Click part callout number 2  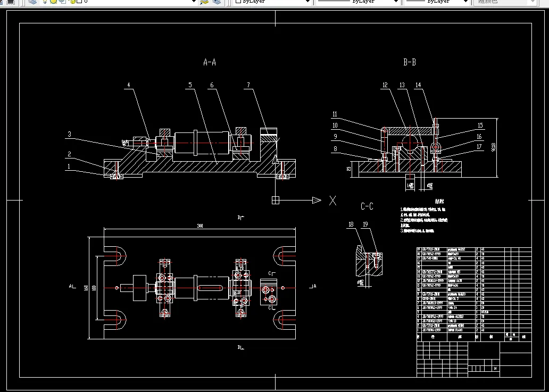(x=69, y=154)
